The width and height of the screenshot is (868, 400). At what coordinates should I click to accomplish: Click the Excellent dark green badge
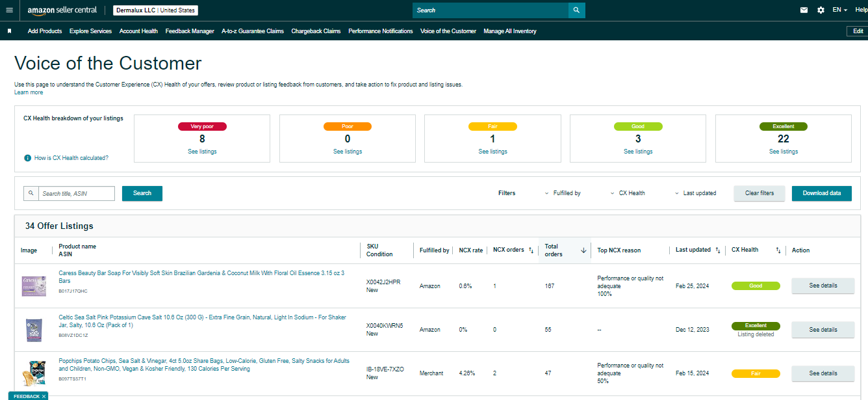pos(784,127)
